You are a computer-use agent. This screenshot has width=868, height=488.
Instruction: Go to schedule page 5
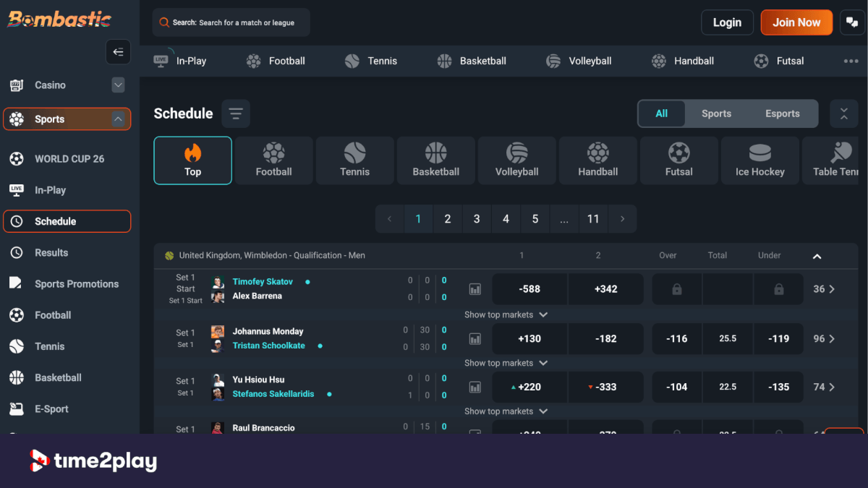[x=535, y=219]
